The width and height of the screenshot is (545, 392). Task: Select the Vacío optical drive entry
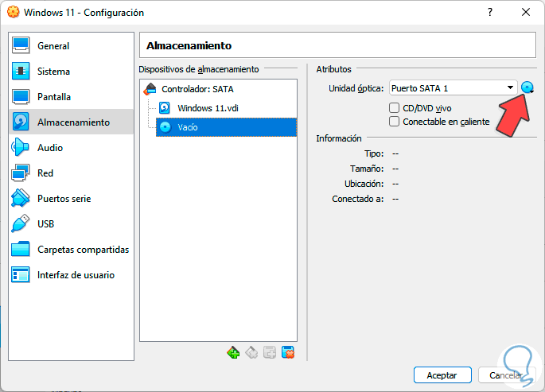point(226,127)
